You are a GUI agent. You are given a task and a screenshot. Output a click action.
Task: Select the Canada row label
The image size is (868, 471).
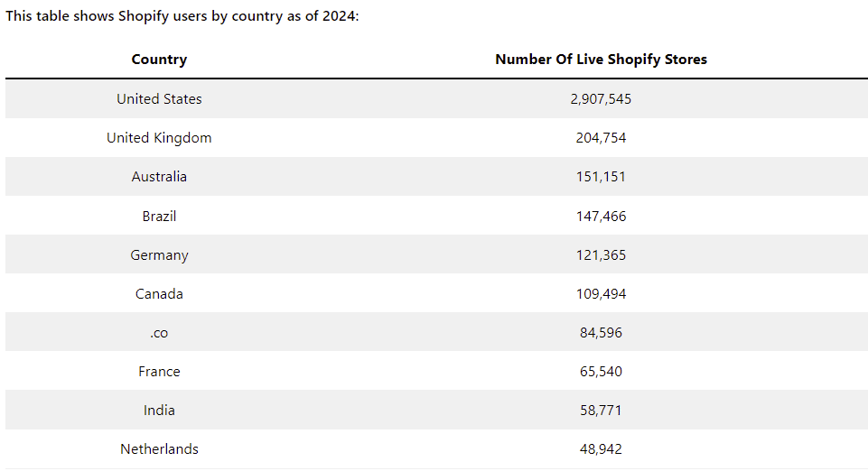click(x=159, y=294)
